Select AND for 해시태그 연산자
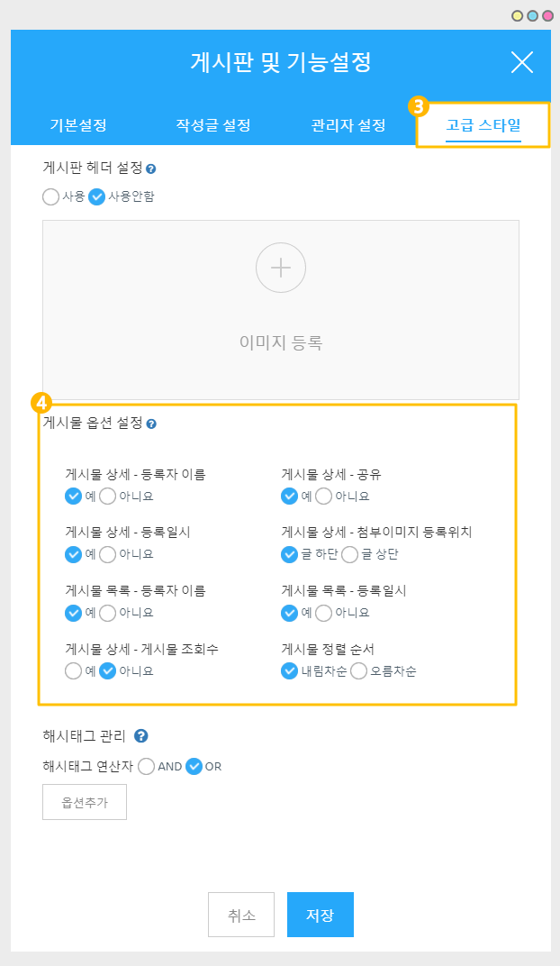Screen dimensions: 560x966 tap(147, 767)
